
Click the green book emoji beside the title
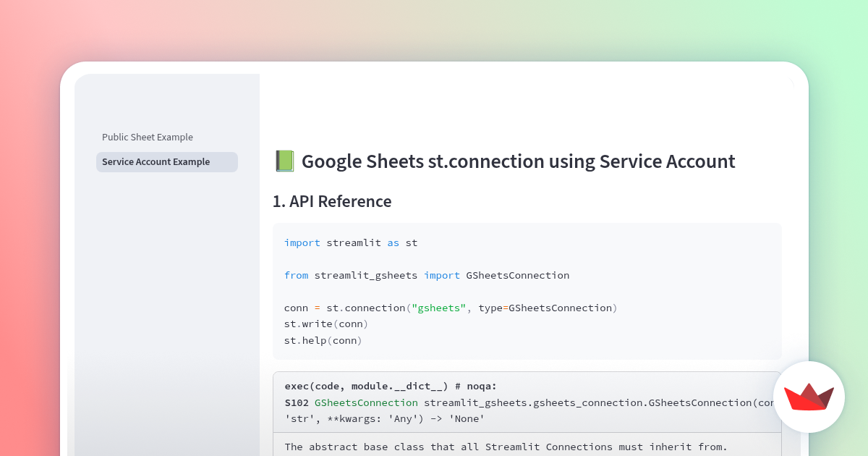(284, 161)
